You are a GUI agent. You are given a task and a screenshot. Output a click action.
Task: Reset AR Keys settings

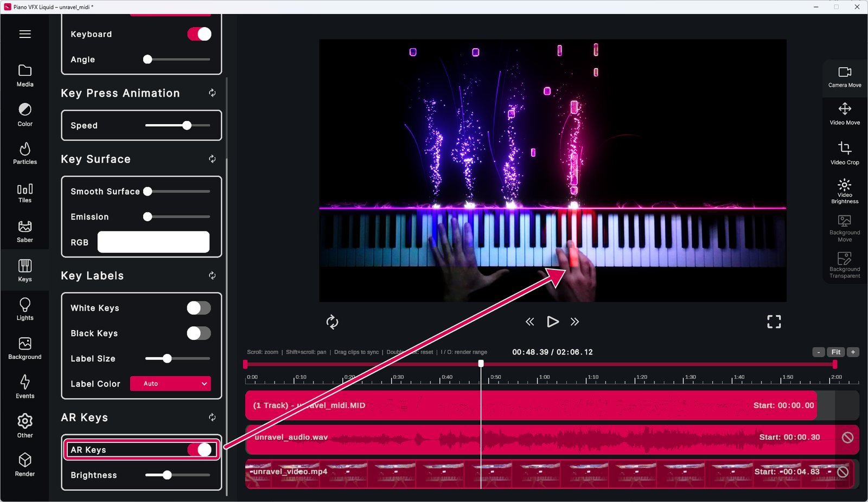212,417
